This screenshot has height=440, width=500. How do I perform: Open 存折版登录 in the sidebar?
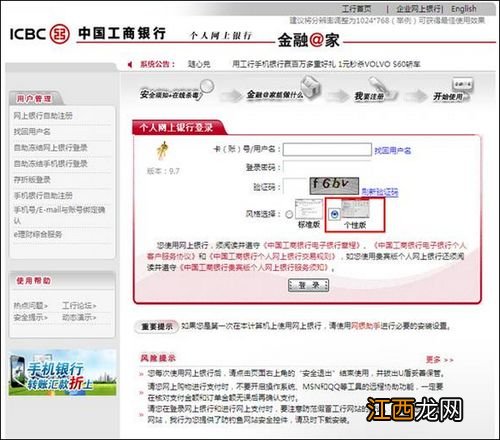pos(32,180)
